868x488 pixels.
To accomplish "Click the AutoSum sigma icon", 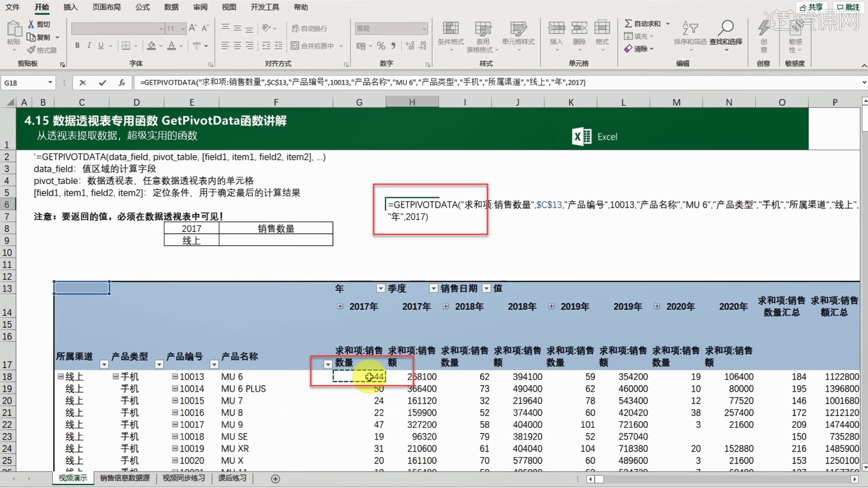I will 628,23.
